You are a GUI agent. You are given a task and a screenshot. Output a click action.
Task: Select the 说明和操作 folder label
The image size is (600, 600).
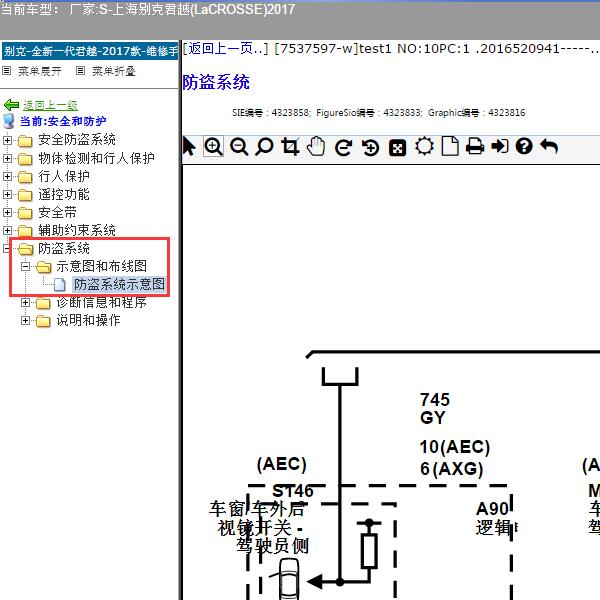coord(88,320)
